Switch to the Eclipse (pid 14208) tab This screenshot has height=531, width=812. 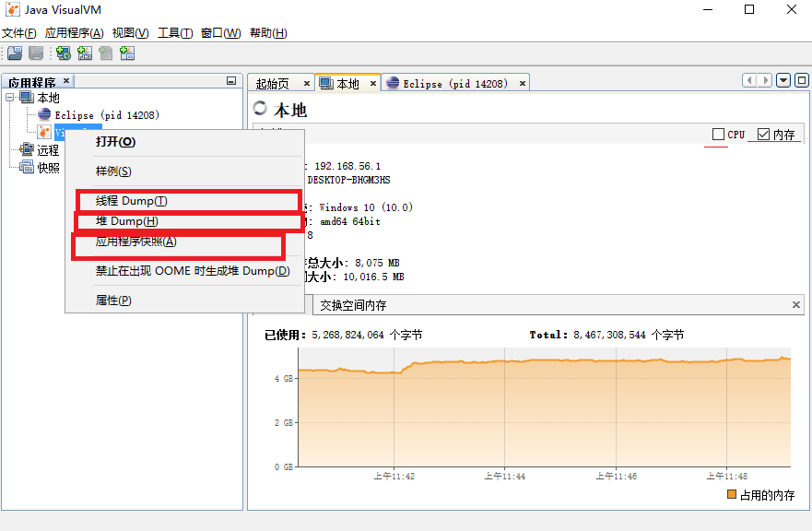(x=455, y=83)
